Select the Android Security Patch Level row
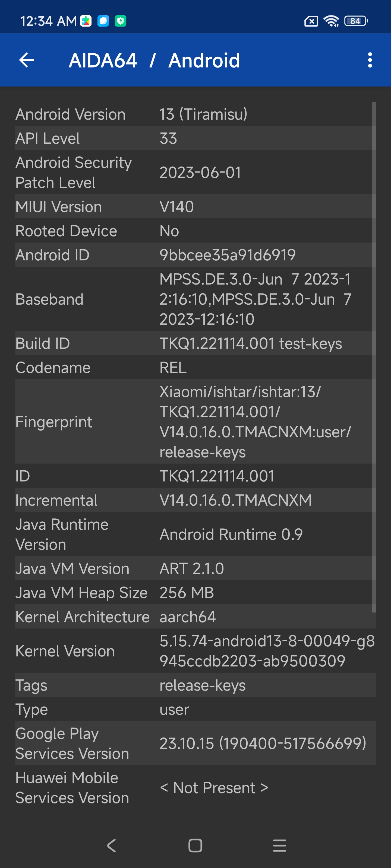This screenshot has height=868, width=391. [195, 173]
